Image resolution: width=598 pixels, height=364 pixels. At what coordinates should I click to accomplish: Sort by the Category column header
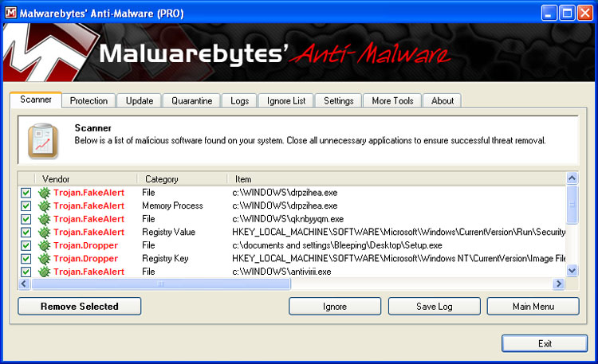(182, 179)
